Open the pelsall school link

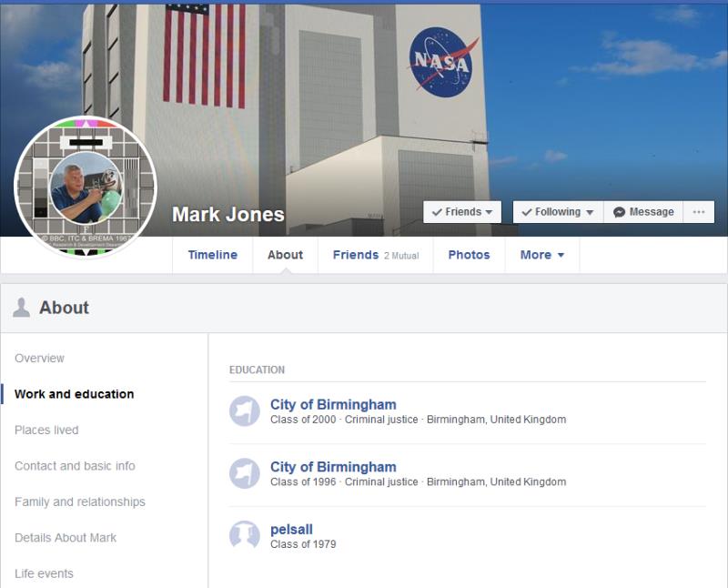(x=291, y=529)
